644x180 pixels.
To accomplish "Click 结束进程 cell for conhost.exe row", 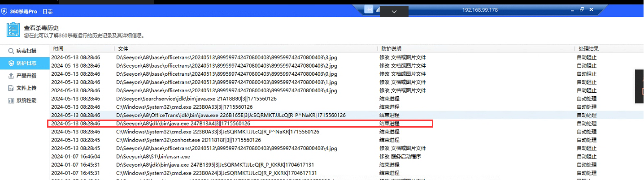I will (x=389, y=140).
